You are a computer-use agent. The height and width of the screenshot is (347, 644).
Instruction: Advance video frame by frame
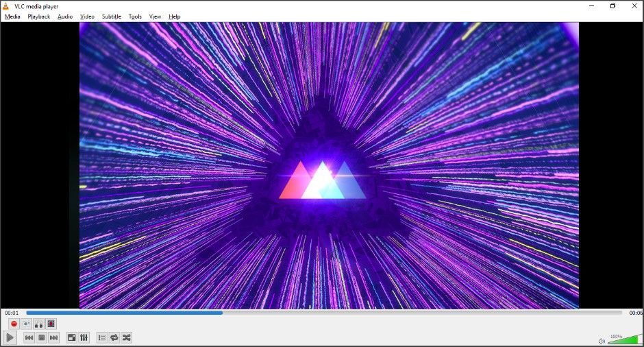click(x=51, y=324)
